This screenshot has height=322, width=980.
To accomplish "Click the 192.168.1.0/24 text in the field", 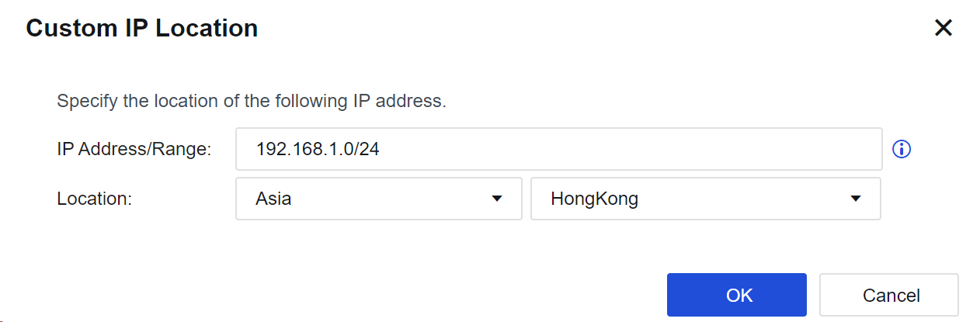I will tap(318, 149).
